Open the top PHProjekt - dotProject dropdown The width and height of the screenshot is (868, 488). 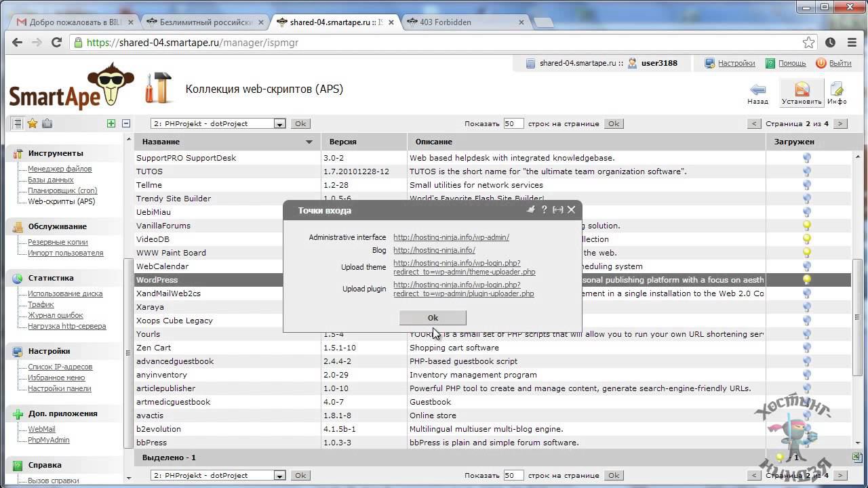(218, 123)
